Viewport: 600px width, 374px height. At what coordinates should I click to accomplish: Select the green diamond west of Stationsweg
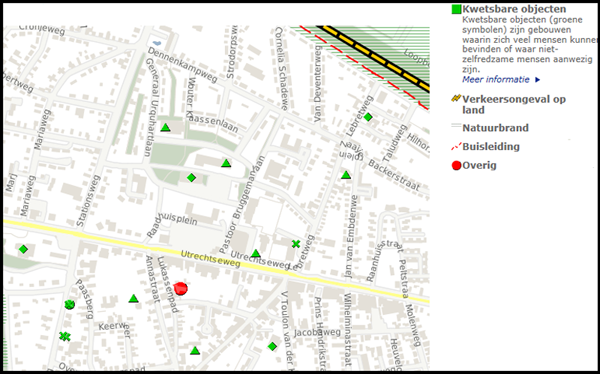pyautogui.click(x=23, y=250)
